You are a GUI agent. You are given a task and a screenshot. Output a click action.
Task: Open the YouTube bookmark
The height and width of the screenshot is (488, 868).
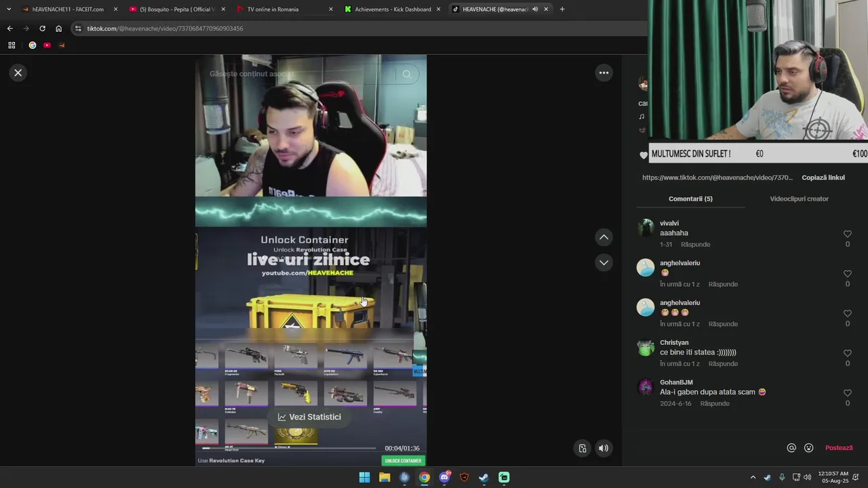click(x=47, y=45)
